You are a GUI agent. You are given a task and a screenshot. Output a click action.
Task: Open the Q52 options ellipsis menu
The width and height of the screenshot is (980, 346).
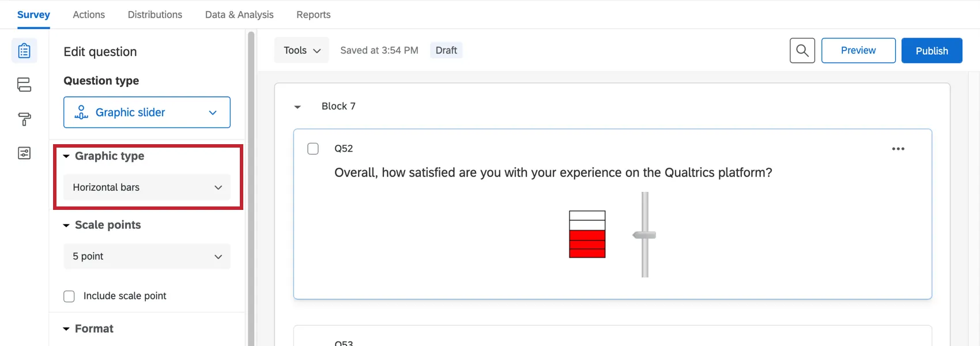[898, 148]
